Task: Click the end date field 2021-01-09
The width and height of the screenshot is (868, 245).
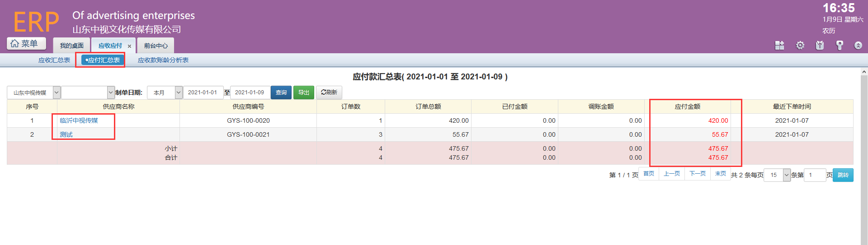Action: pyautogui.click(x=250, y=92)
